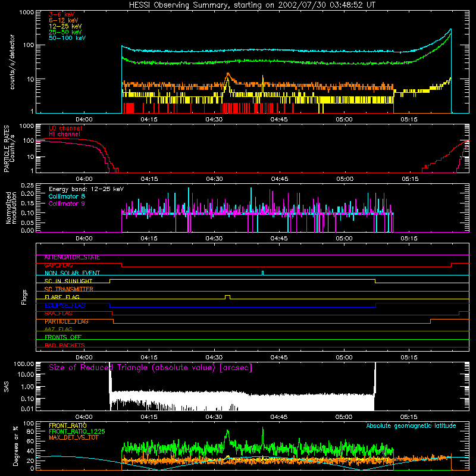The width and height of the screenshot is (476, 476).
Task: Click the Absolute geomagnetic latitude label
Action: (411, 426)
